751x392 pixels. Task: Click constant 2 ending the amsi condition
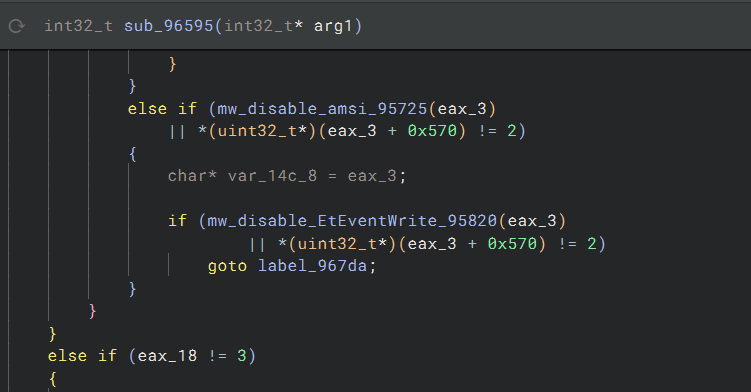(x=512, y=131)
